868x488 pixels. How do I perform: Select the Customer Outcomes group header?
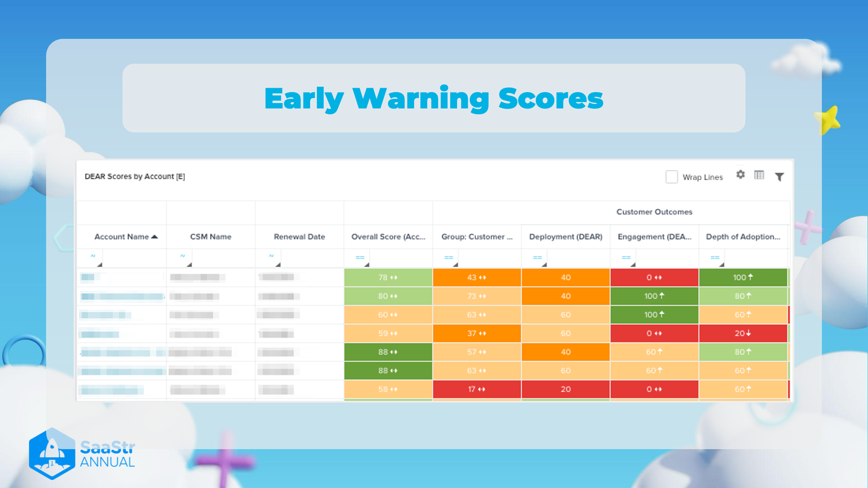coord(654,212)
